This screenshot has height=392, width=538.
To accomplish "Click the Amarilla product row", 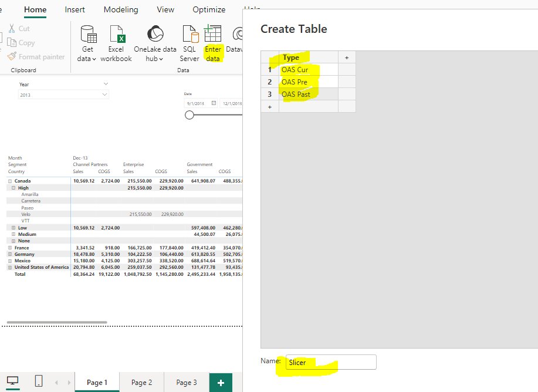I will click(x=30, y=194).
